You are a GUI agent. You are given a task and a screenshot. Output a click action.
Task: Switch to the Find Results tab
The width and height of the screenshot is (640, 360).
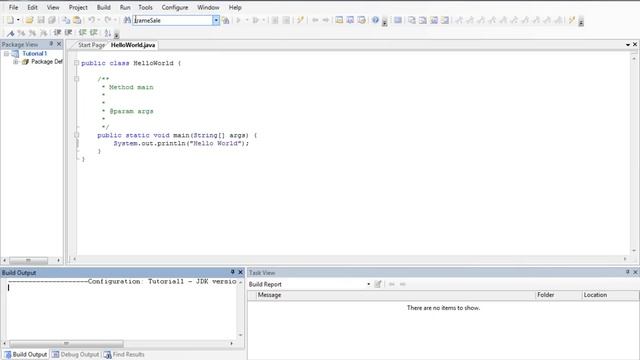(x=124, y=354)
